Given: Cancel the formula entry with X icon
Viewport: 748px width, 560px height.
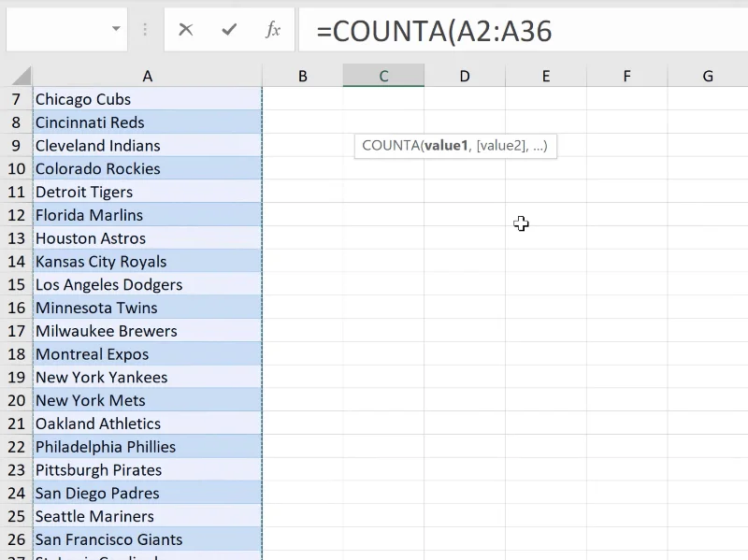Looking at the screenshot, I should pyautogui.click(x=185, y=30).
